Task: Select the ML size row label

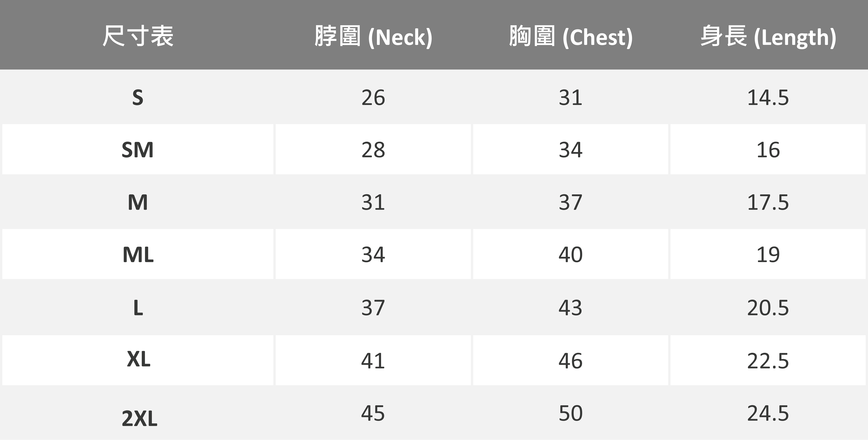Action: pyautogui.click(x=138, y=254)
